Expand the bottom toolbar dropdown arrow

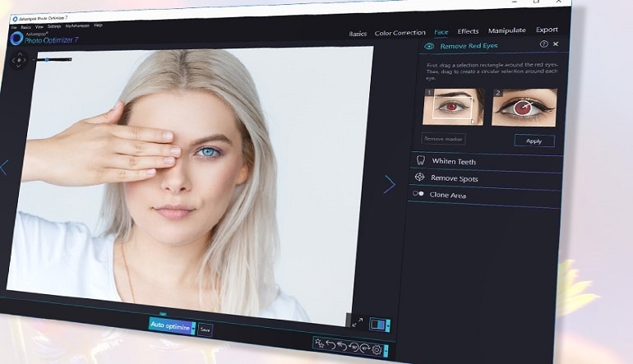click(x=386, y=351)
